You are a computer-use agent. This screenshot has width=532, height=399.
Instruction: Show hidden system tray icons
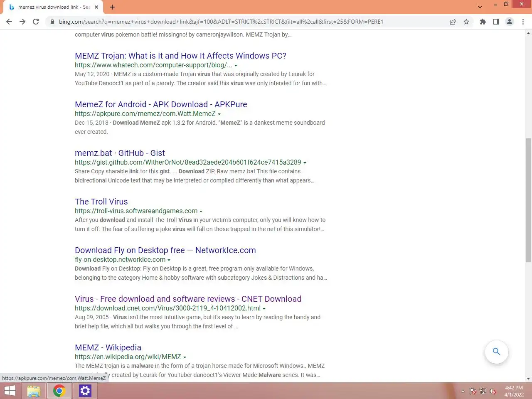[463, 391]
